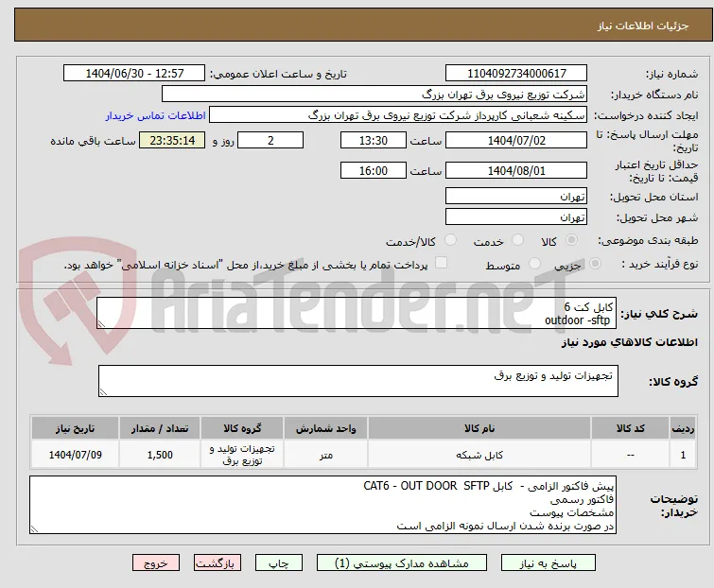
Task: Select the خدمت radio button
Action: tap(517, 240)
